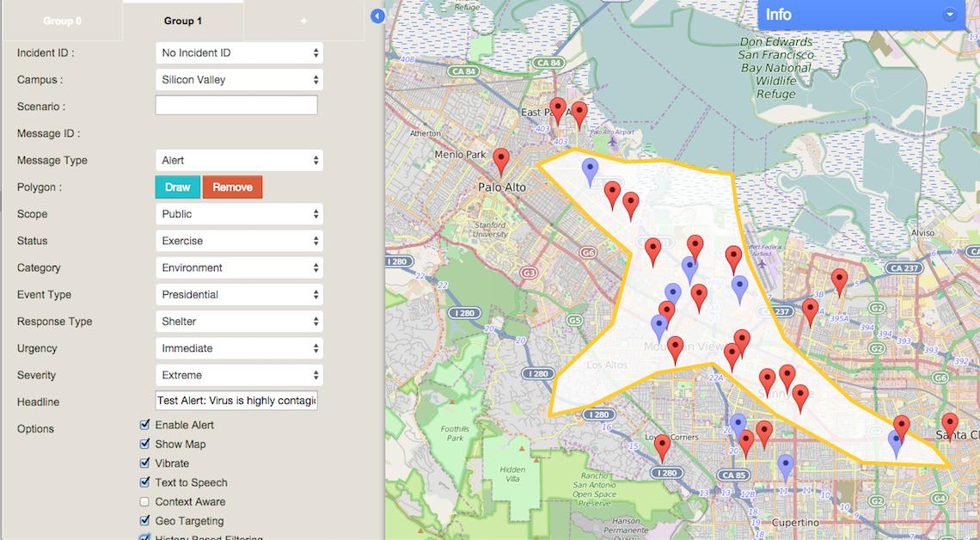Click the red marker west of the 3B exit label

(810, 313)
